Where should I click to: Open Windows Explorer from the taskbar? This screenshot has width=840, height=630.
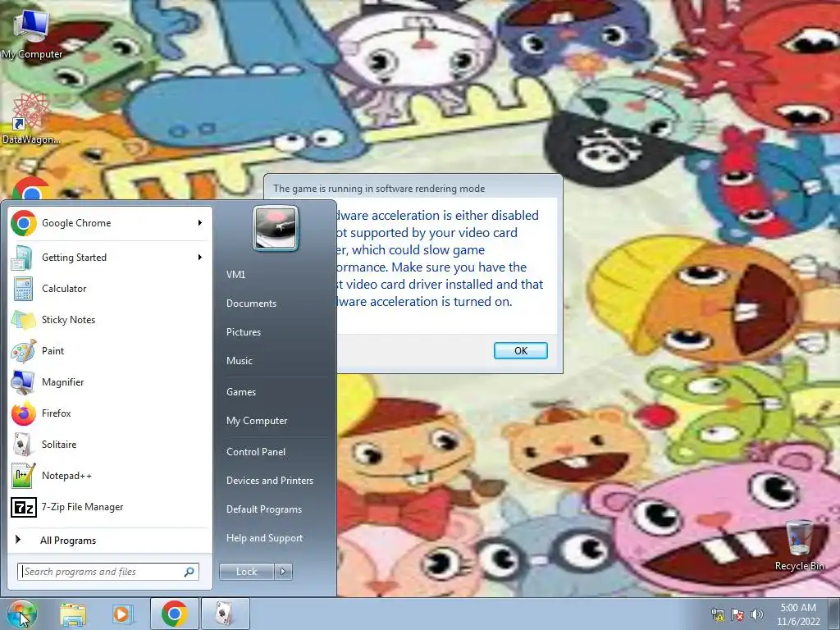point(73,614)
